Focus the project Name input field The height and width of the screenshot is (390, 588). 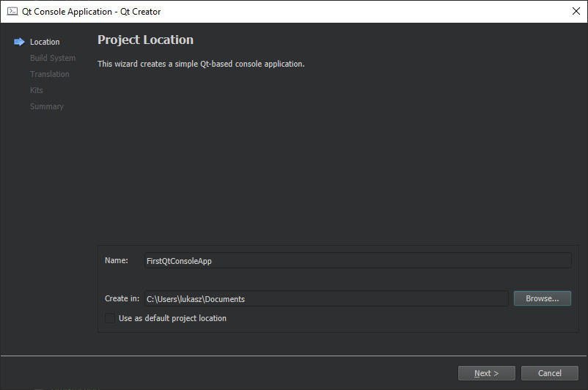point(358,261)
